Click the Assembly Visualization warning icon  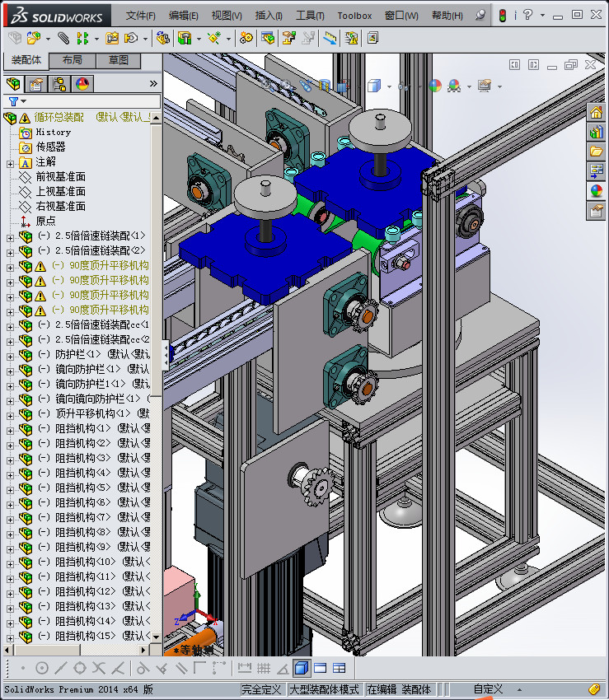[x=351, y=39]
